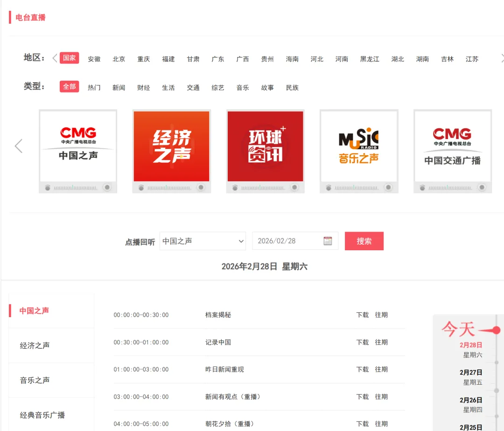
Task: Jump to 2月27日 星期五 on timeline
Action: click(470, 377)
